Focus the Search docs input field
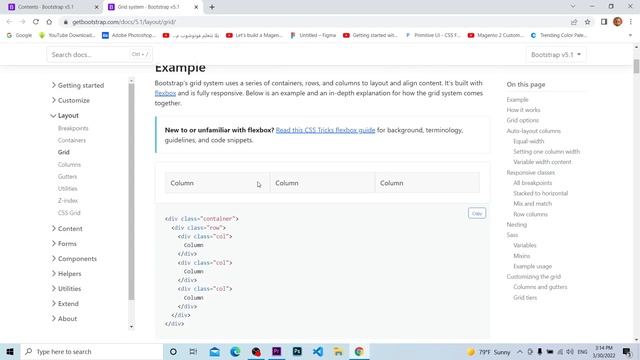Viewport: 640px width, 360px height. pyautogui.click(x=99, y=54)
